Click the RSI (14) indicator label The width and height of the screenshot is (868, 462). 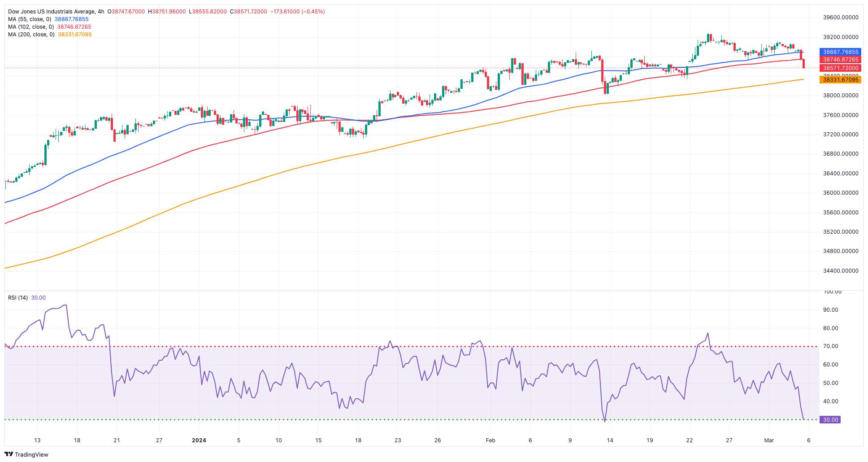[18, 298]
